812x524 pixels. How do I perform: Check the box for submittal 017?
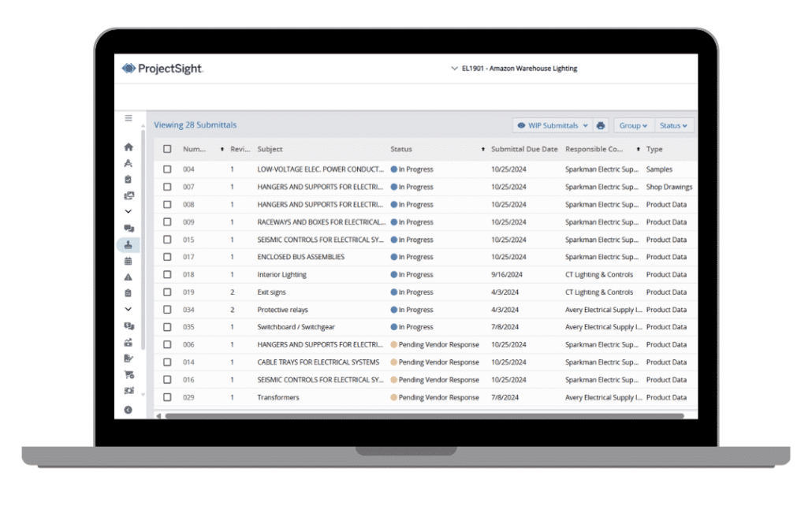pos(167,257)
